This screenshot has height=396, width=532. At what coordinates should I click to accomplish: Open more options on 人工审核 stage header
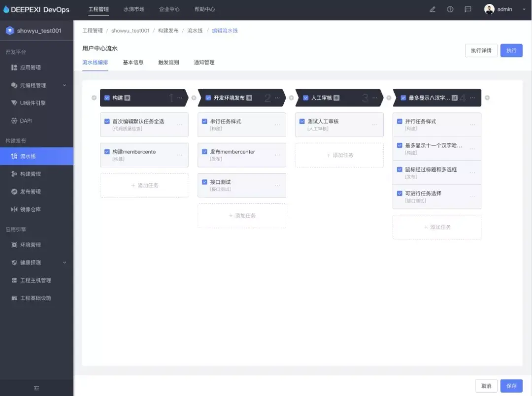[375, 98]
